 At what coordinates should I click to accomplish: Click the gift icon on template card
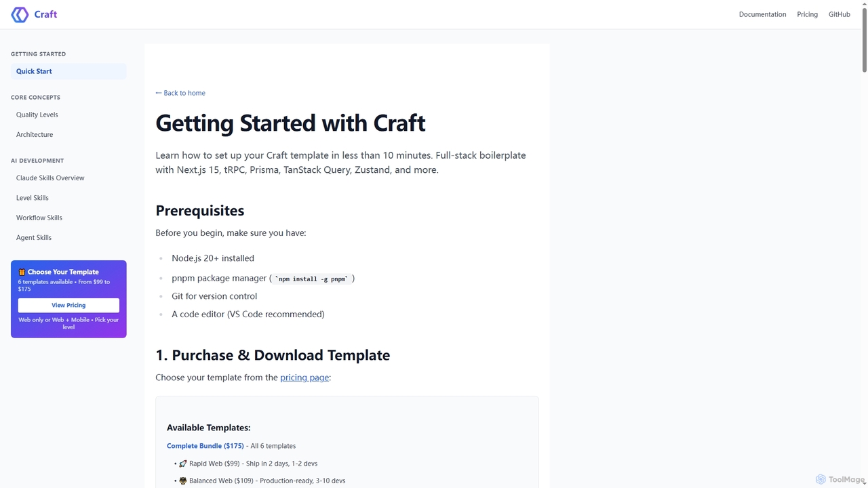22,272
